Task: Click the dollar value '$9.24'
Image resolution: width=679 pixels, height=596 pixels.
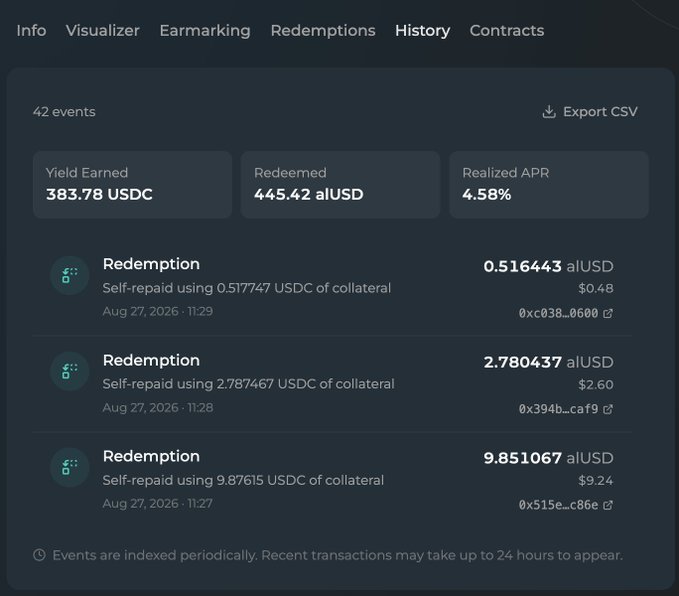Action: click(x=596, y=481)
